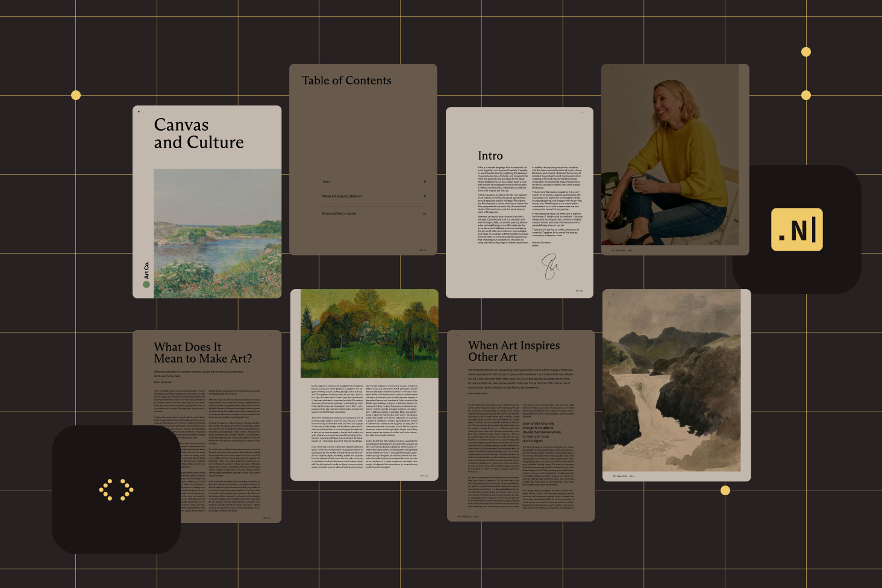882x588 pixels.
Task: Open the Canvas and Culture cover title
Action: pos(198,133)
